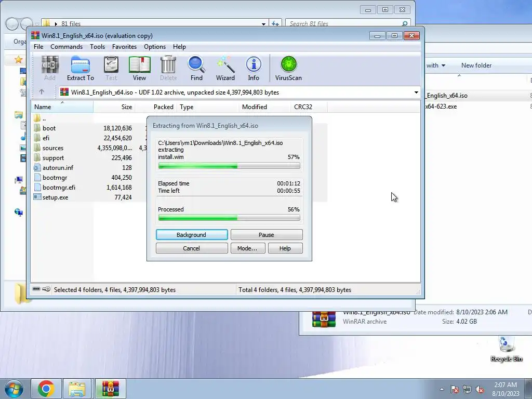The width and height of the screenshot is (532, 399).
Task: Select the efi folder icon
Action: [x=37, y=138]
